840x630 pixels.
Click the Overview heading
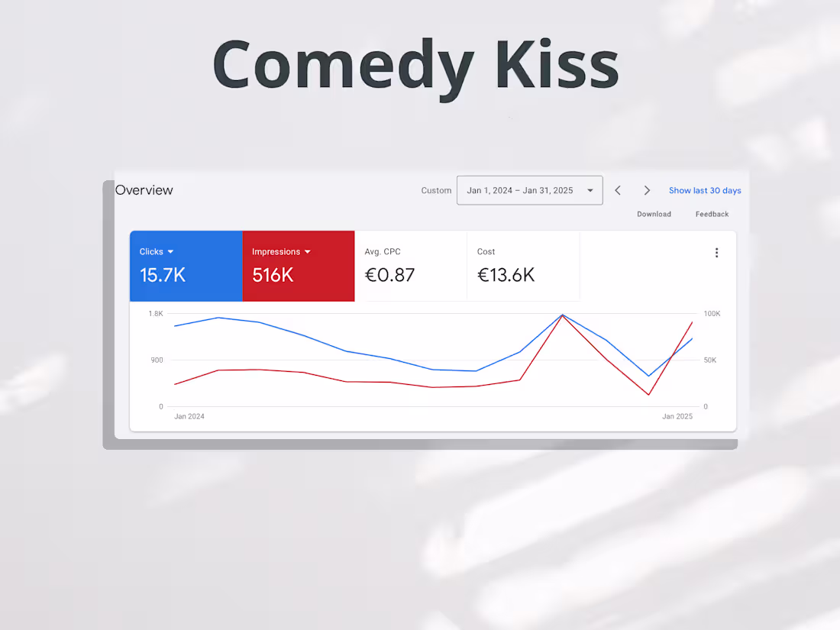click(144, 189)
